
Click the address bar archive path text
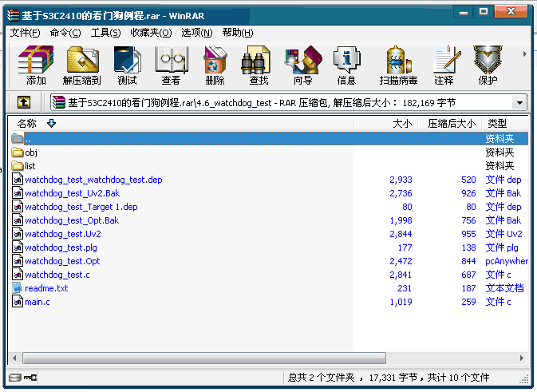pyautogui.click(x=261, y=102)
